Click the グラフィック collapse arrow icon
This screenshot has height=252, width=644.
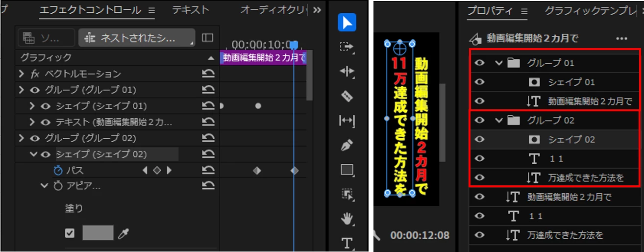211,58
